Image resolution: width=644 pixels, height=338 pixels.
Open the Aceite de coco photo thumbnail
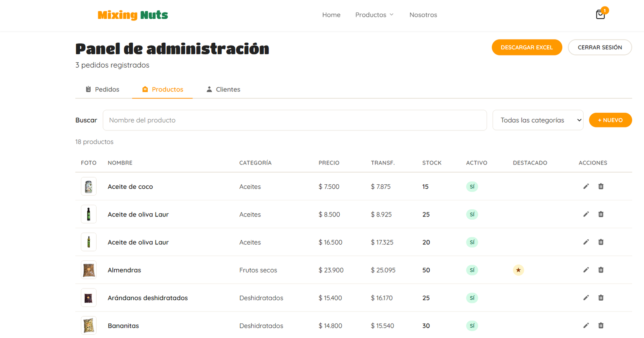click(x=89, y=186)
